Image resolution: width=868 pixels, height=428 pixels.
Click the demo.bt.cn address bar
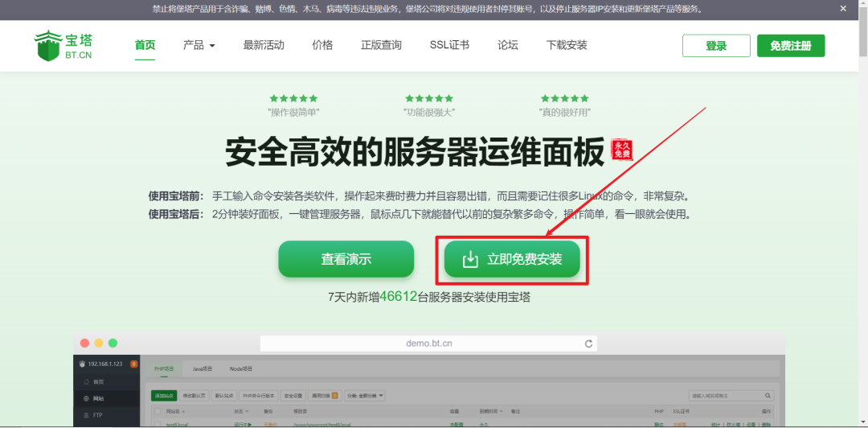tap(428, 344)
